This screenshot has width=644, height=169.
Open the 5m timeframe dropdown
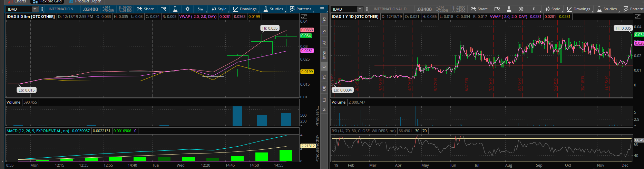201,9
